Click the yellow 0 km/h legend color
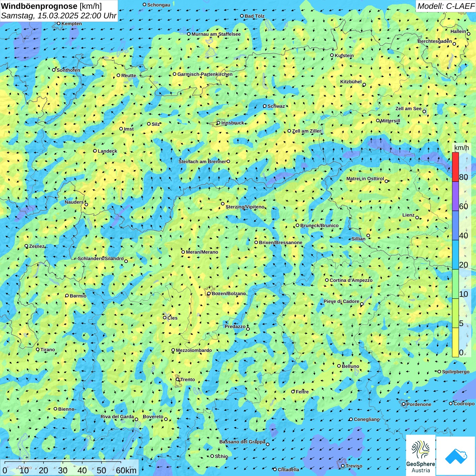 pos(455,342)
